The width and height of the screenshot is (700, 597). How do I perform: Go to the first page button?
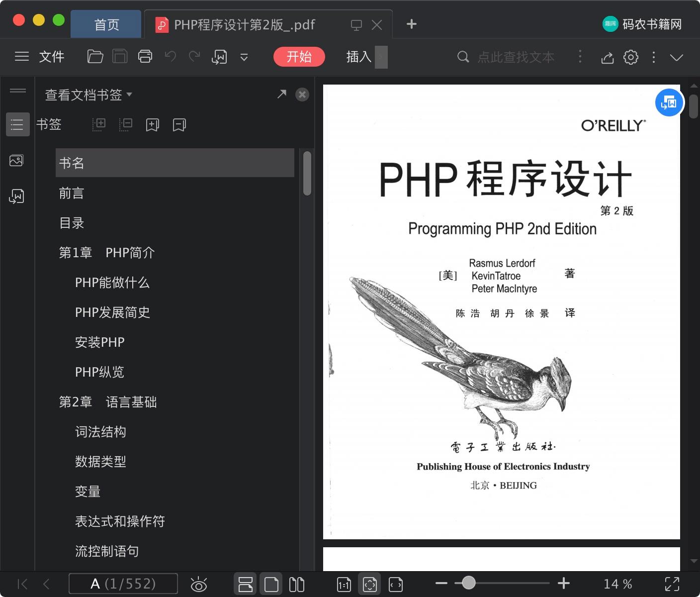(22, 584)
